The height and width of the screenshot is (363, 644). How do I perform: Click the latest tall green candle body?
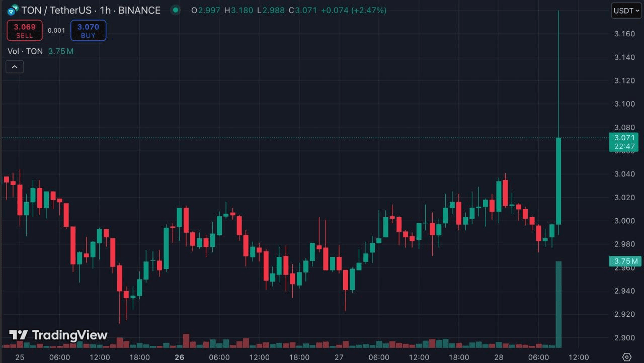[x=558, y=181]
